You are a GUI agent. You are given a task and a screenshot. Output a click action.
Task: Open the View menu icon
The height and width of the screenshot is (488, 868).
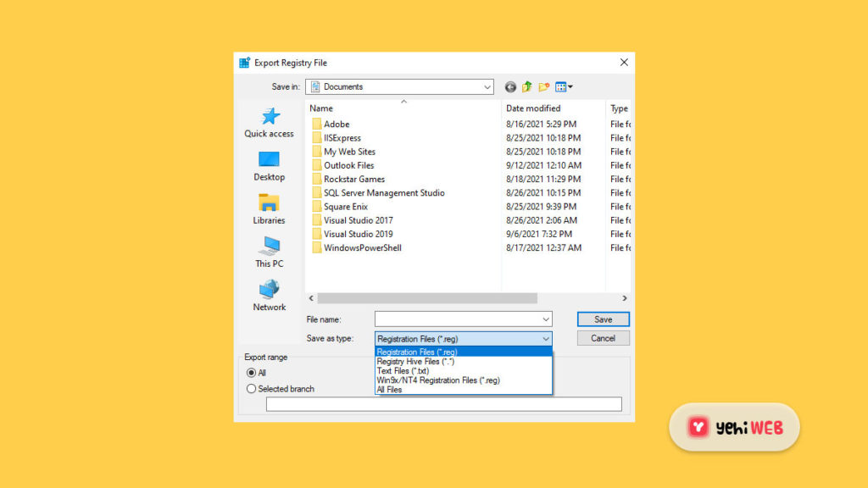564,86
